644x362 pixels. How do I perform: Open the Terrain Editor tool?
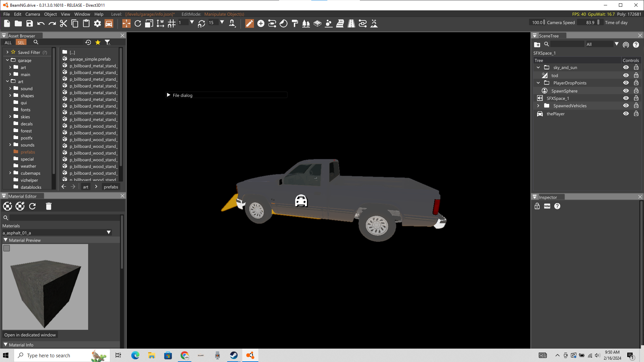pyautogui.click(x=317, y=23)
